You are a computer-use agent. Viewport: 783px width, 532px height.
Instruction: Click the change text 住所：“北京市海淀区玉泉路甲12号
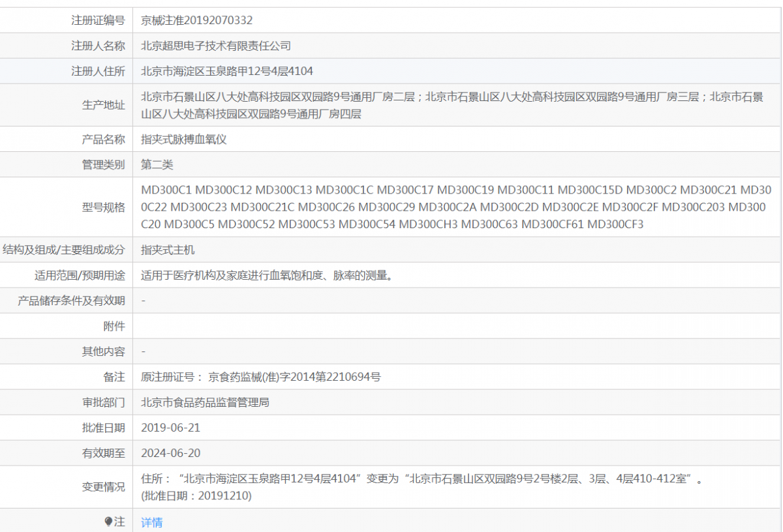pyautogui.click(x=230, y=479)
